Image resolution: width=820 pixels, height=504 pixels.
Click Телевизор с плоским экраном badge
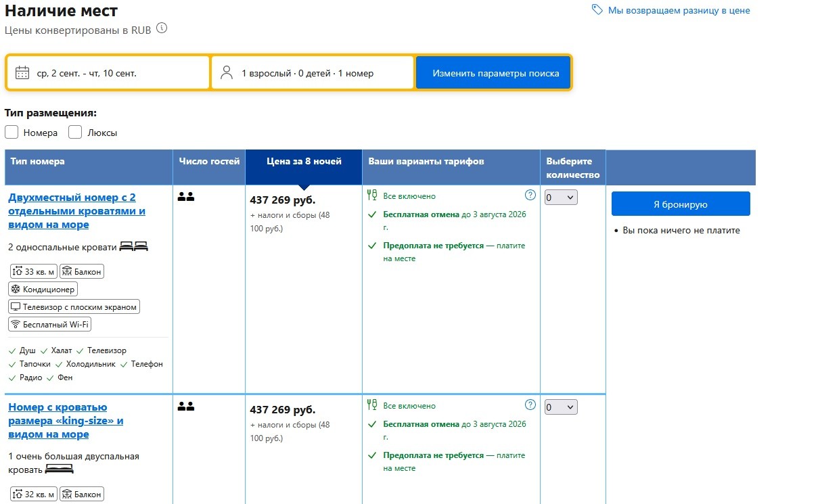click(x=74, y=306)
